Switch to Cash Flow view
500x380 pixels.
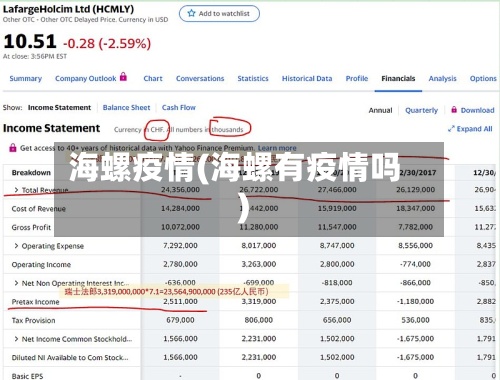(x=179, y=108)
